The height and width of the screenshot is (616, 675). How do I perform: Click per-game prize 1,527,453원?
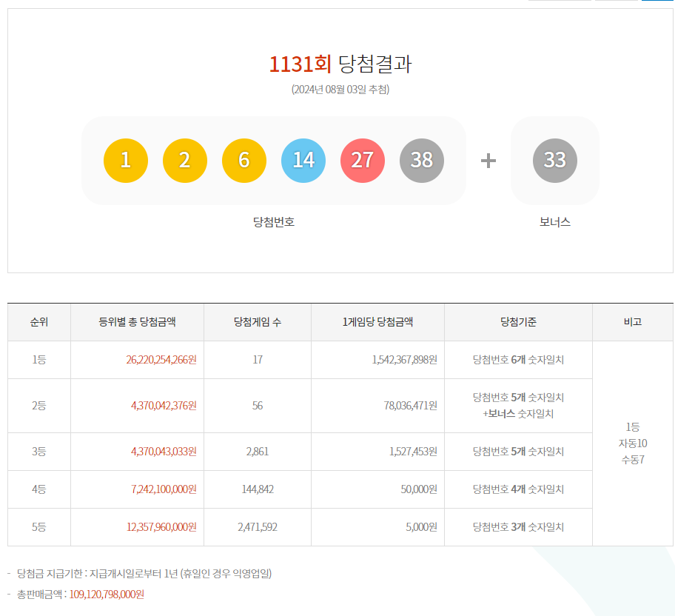click(x=413, y=452)
